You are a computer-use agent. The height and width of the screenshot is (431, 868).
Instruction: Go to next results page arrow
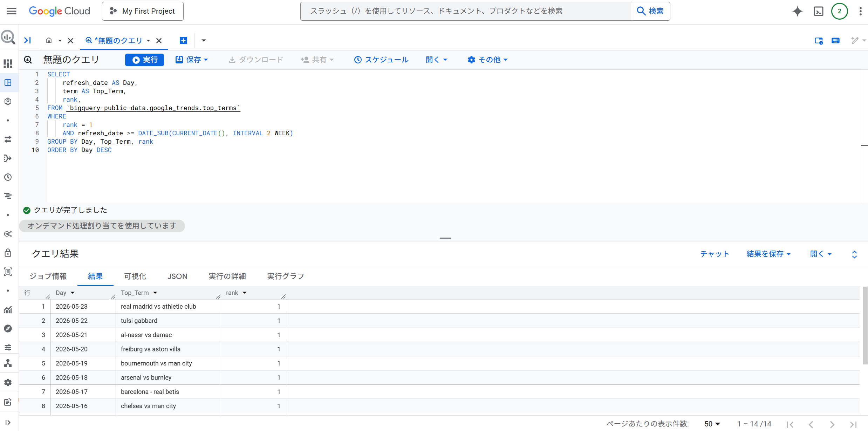832,424
